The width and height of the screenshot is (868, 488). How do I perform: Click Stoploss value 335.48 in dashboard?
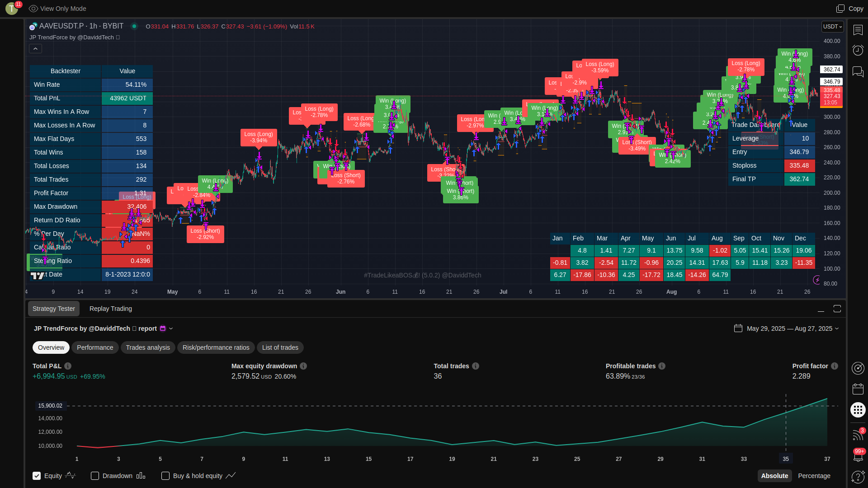click(x=799, y=166)
